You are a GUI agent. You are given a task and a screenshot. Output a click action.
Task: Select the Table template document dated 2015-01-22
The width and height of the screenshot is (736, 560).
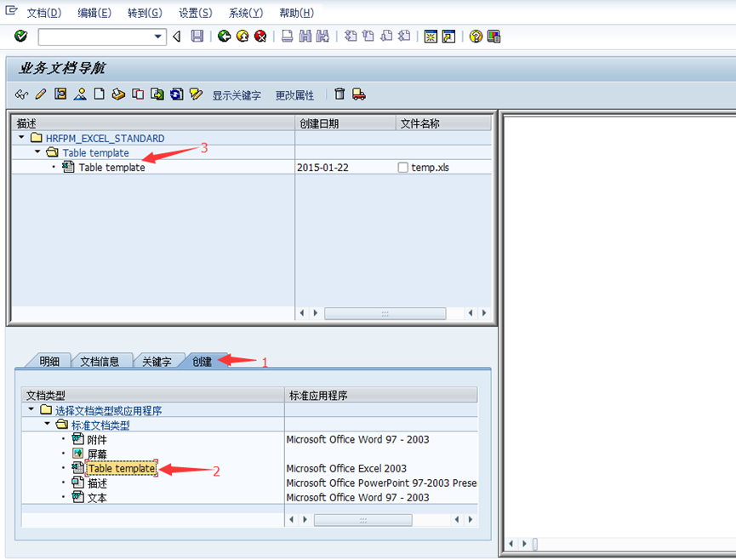click(x=111, y=167)
